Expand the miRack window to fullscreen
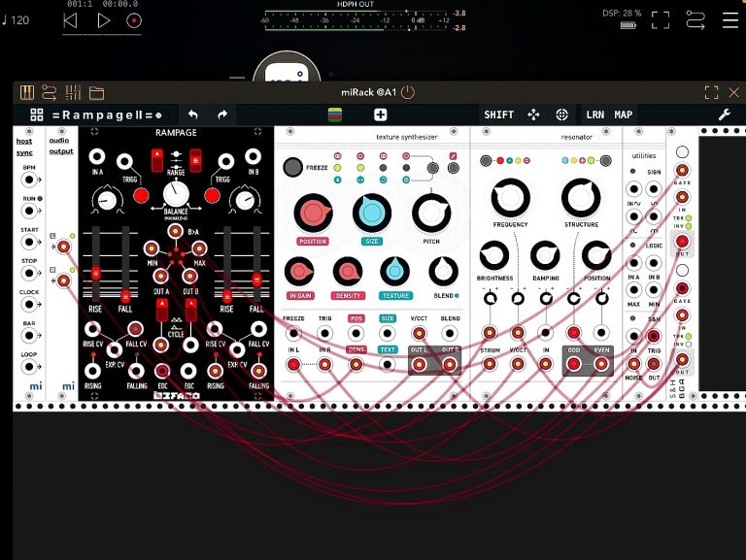This screenshot has width=746, height=560. click(711, 92)
